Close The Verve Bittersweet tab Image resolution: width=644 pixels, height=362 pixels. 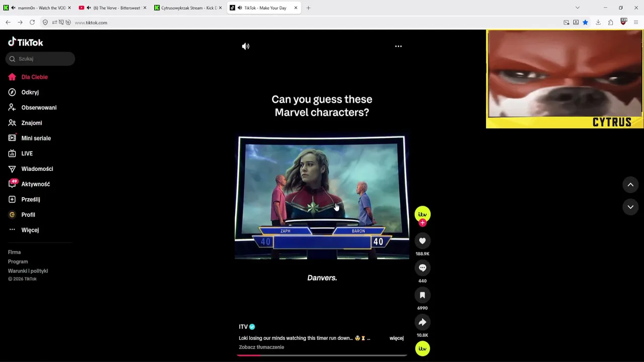(x=145, y=8)
